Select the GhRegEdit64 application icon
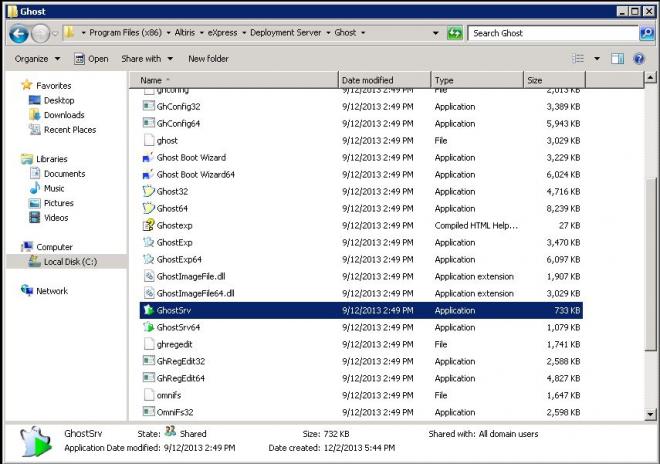The width and height of the screenshot is (660, 464). point(148,378)
